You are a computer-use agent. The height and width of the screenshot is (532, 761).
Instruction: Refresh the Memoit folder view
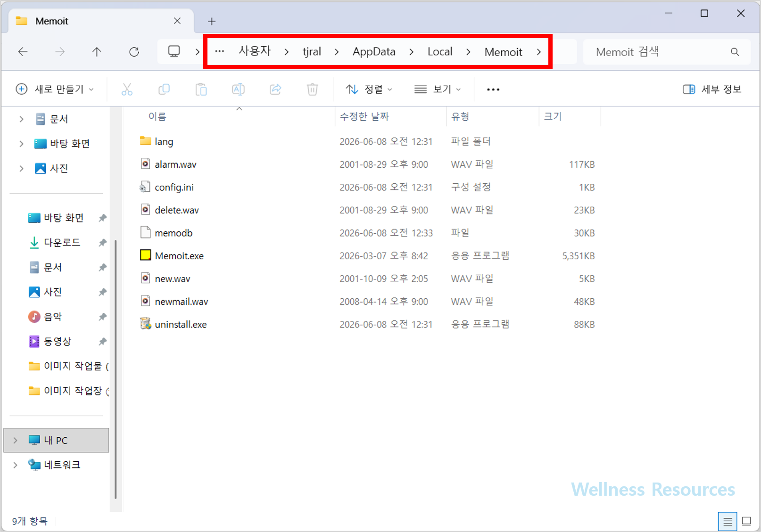[134, 52]
